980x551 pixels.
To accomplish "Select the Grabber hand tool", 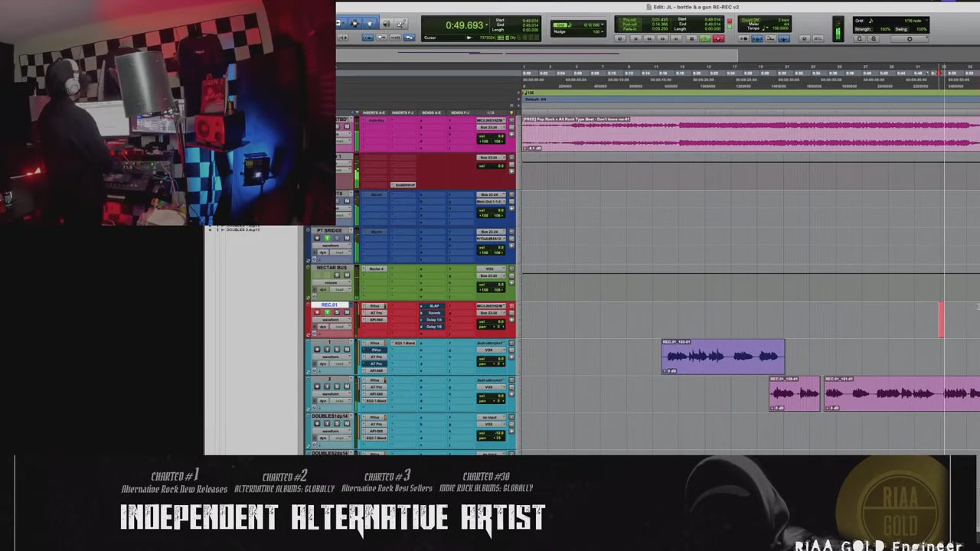I will (x=370, y=24).
